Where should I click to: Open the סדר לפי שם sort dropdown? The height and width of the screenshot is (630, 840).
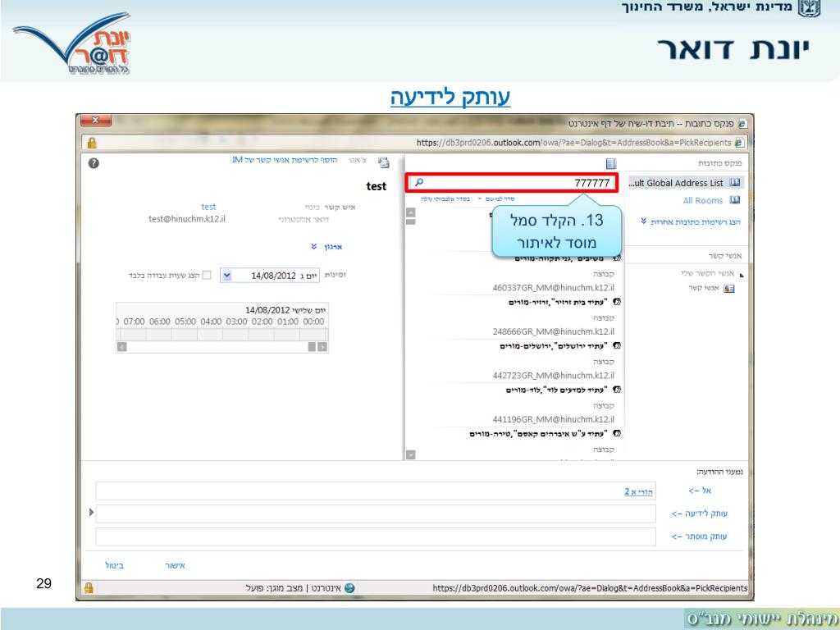click(496, 199)
